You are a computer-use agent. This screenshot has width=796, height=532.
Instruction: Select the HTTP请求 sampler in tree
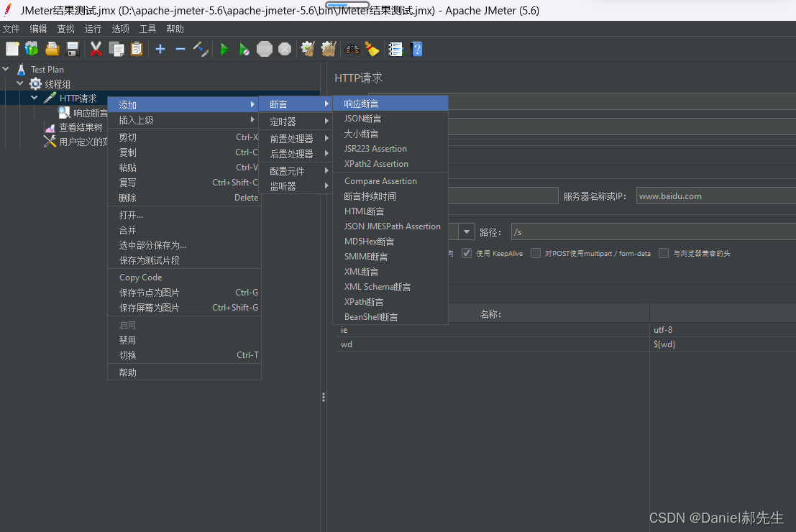point(78,98)
